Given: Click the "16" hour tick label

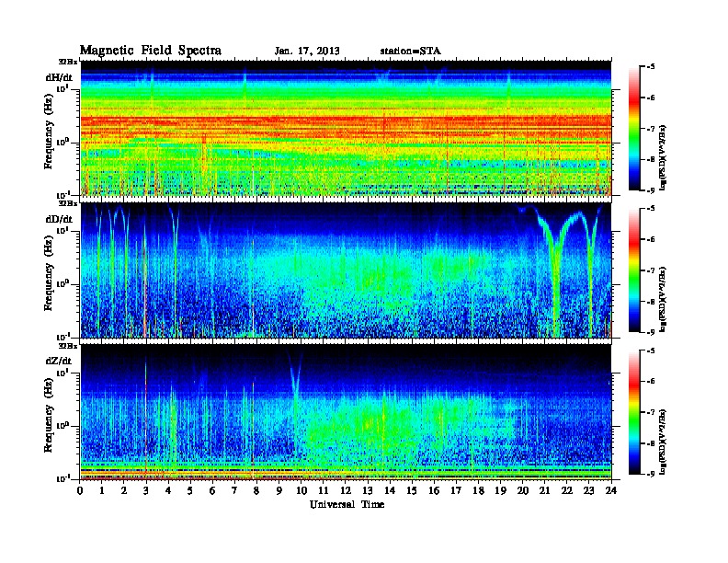Looking at the screenshot, I should pyautogui.click(x=434, y=490).
